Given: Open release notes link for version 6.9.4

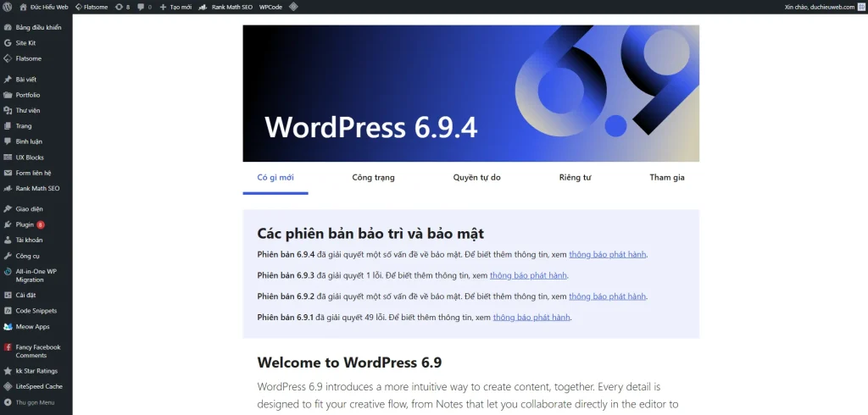Looking at the screenshot, I should coord(608,254).
